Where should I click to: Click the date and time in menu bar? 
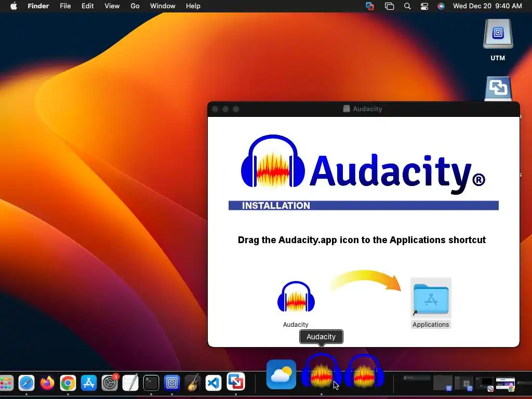(487, 6)
